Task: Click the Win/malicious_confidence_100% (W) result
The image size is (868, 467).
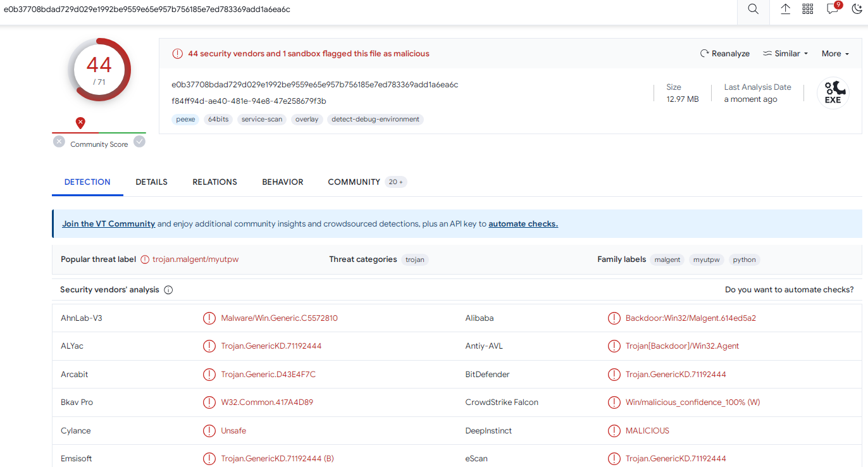Action: pos(693,402)
